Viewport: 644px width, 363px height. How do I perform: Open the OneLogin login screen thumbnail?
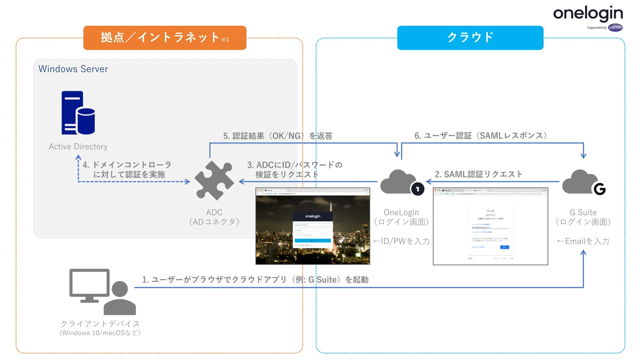(x=313, y=226)
